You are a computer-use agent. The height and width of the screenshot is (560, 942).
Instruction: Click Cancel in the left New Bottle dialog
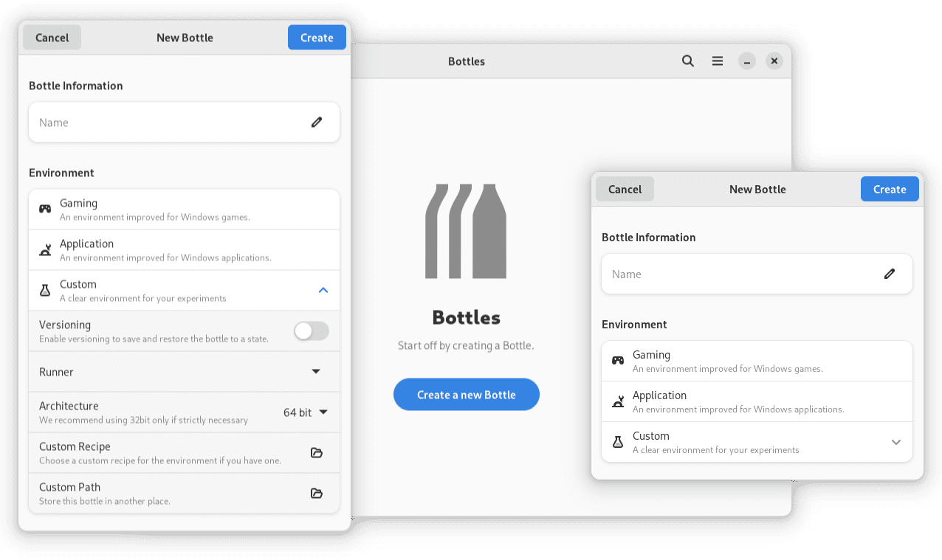[52, 38]
